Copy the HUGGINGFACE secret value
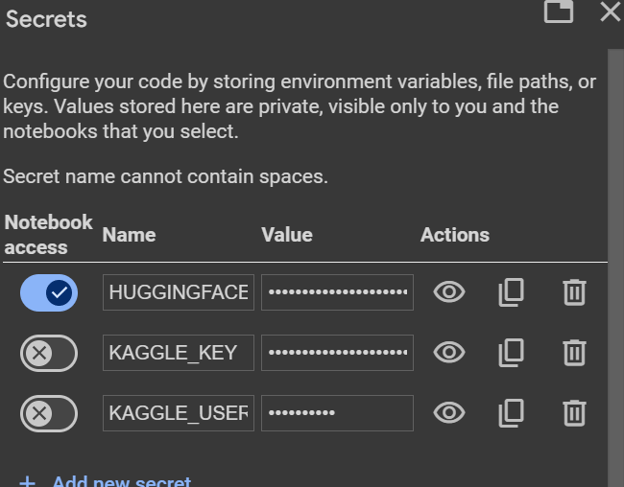This screenshot has height=487, width=624. 511,292
